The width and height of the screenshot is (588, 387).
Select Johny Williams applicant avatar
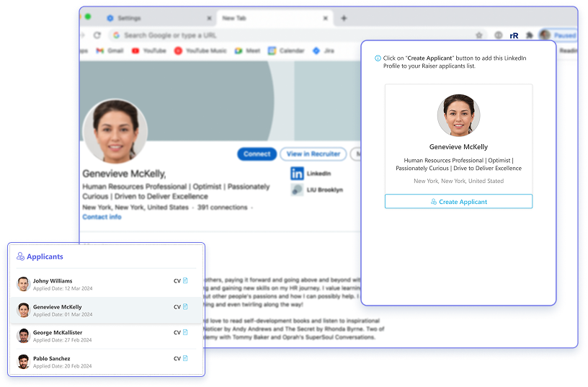pyautogui.click(x=23, y=284)
